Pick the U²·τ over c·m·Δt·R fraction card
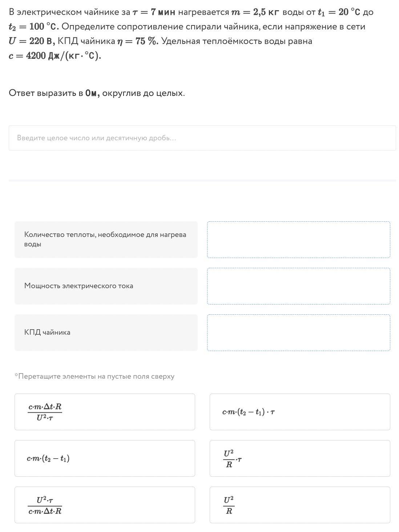The image size is (399, 532). (105, 505)
